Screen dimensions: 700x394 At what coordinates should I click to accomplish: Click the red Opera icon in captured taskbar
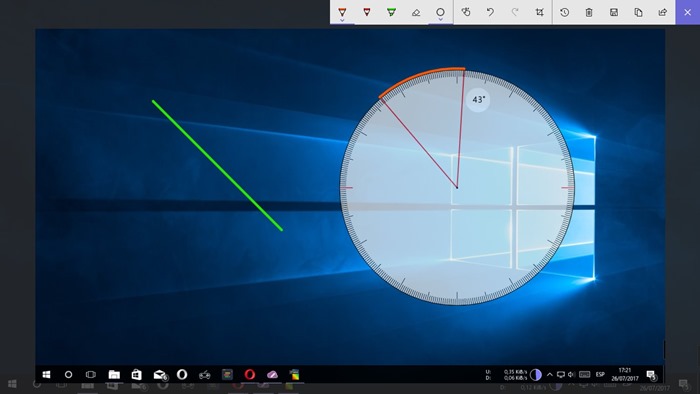coord(250,374)
